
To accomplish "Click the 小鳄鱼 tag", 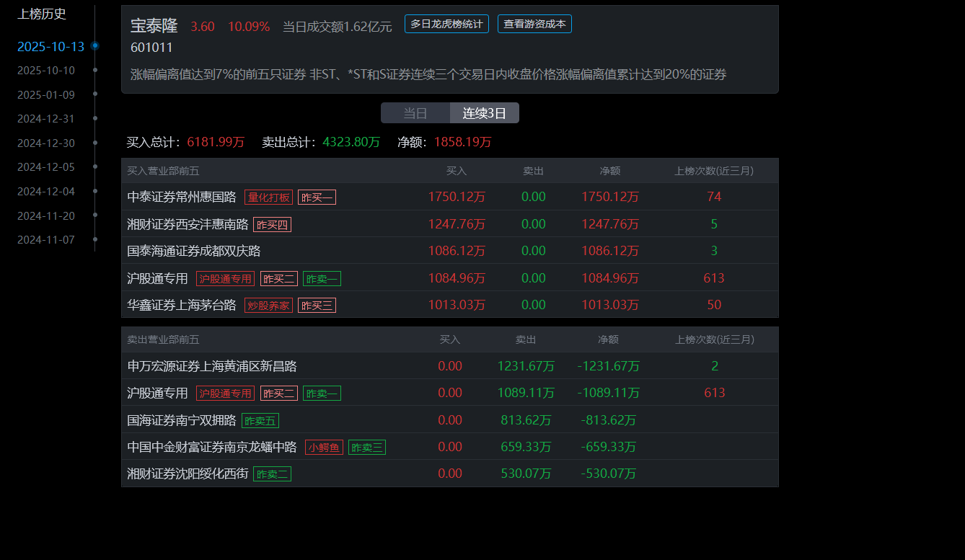I will (324, 448).
